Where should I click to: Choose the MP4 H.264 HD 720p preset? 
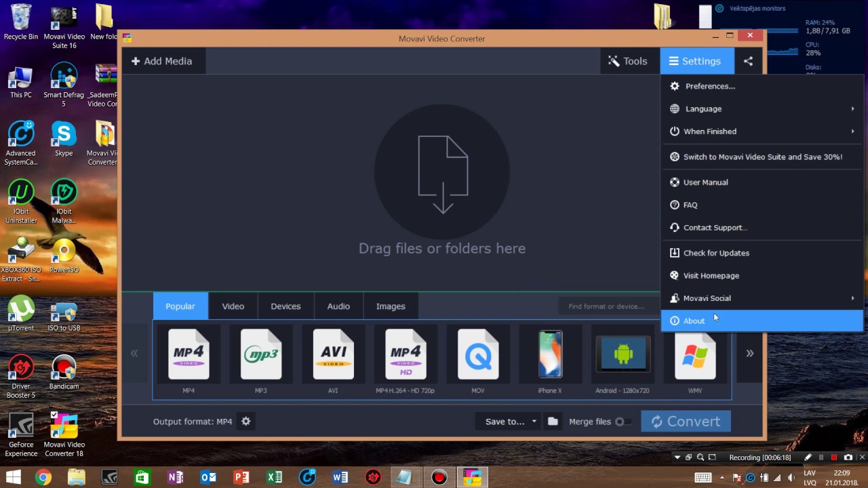[406, 354]
